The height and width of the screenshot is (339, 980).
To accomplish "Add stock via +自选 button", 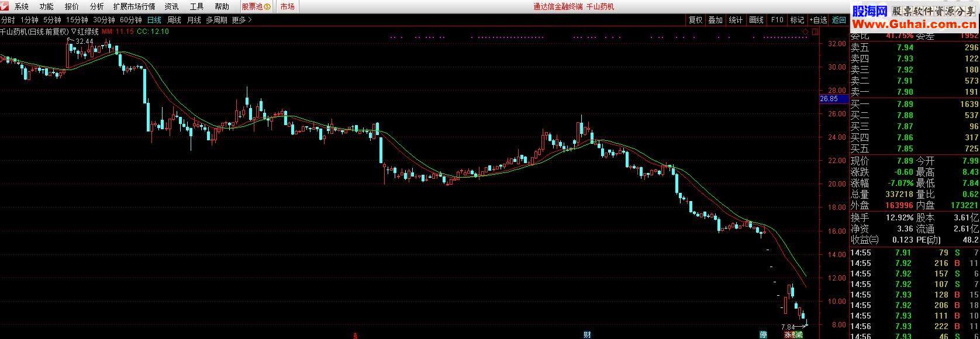I will pos(819,20).
